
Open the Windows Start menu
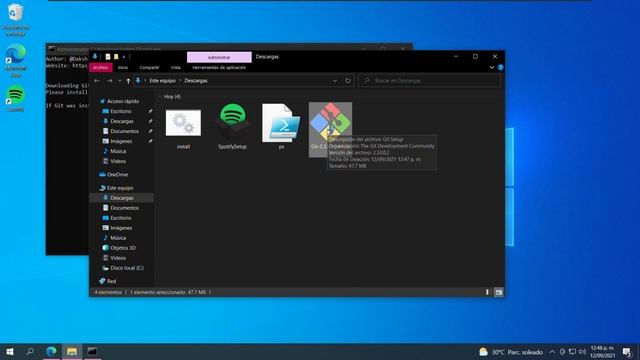(x=10, y=351)
